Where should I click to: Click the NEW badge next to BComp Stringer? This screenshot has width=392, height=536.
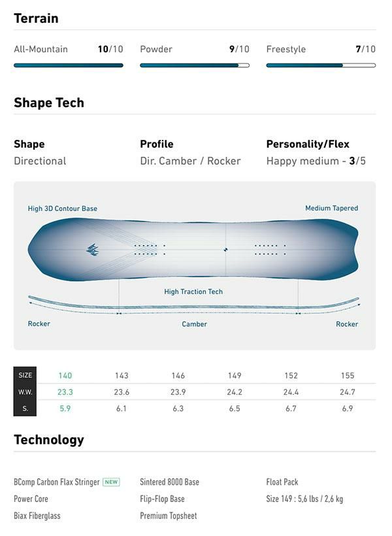(x=111, y=482)
